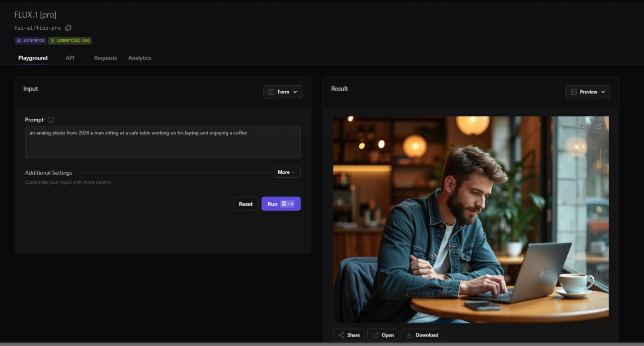Expand More under Additional Settings

click(x=287, y=172)
